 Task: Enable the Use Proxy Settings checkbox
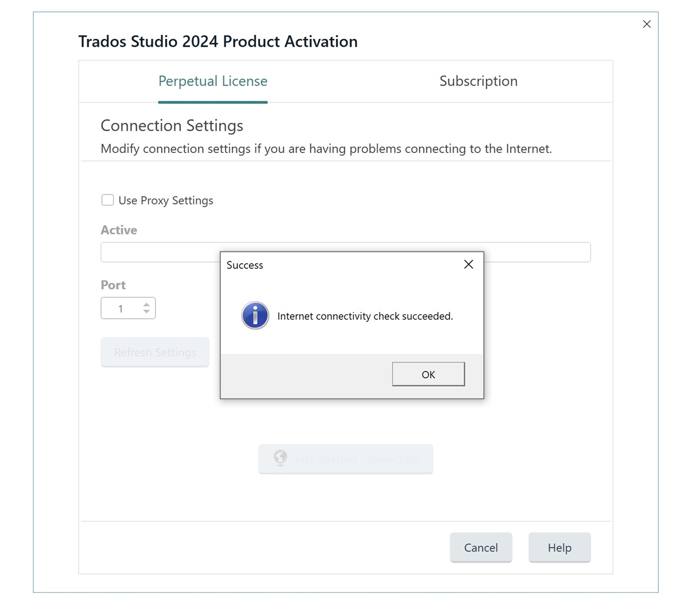[x=107, y=200]
